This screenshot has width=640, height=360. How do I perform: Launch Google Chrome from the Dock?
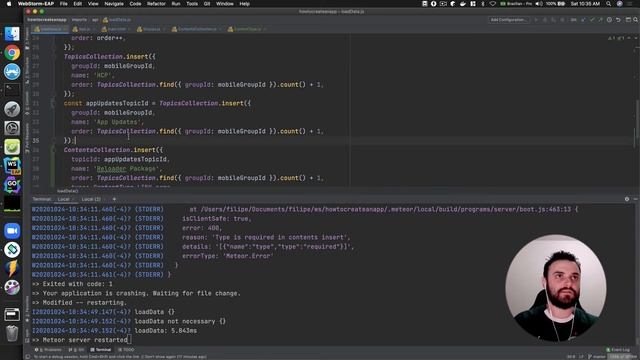(12, 53)
